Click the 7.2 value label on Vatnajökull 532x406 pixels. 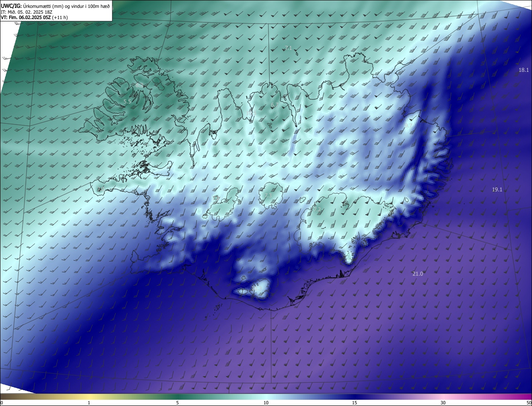point(317,210)
